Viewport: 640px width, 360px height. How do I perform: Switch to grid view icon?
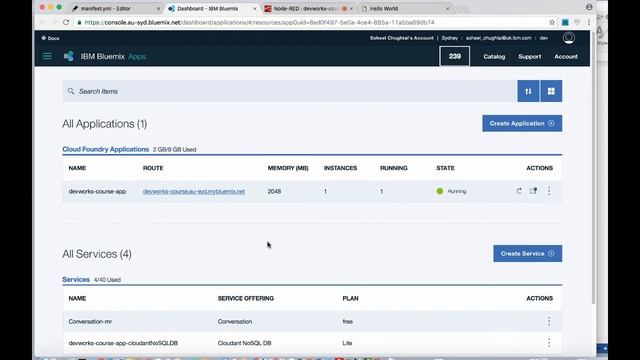[x=551, y=91]
